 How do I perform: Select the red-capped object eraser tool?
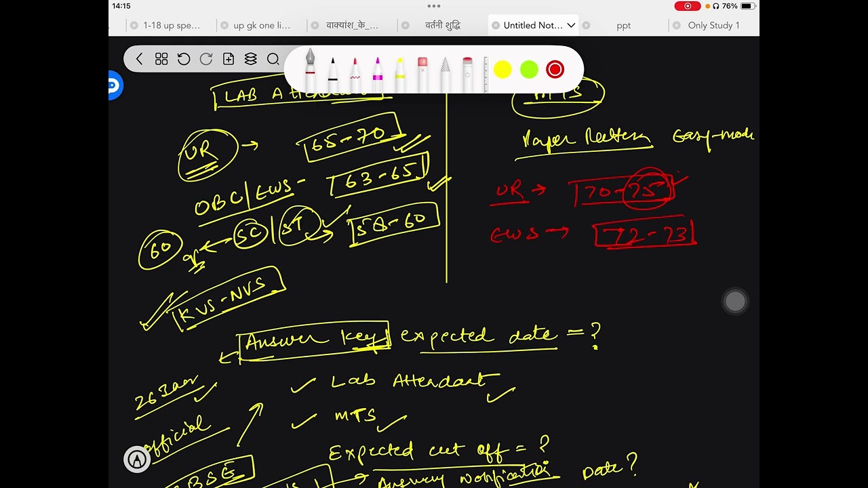point(467,73)
